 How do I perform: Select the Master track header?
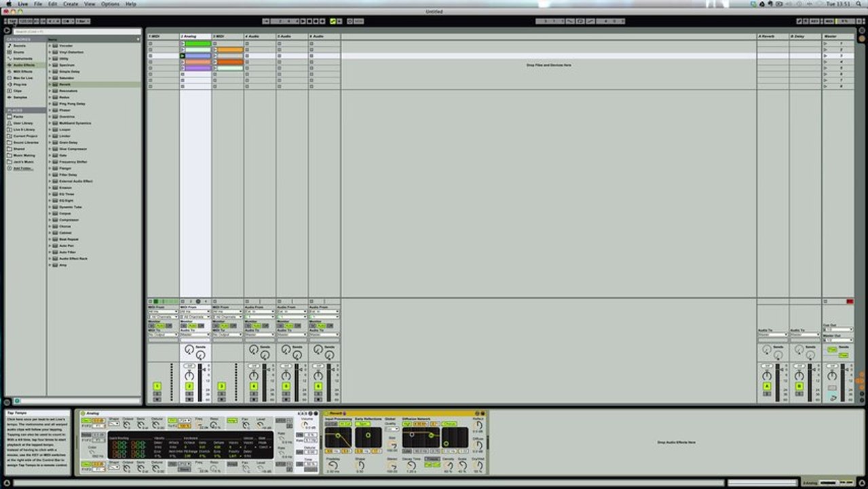tap(838, 36)
